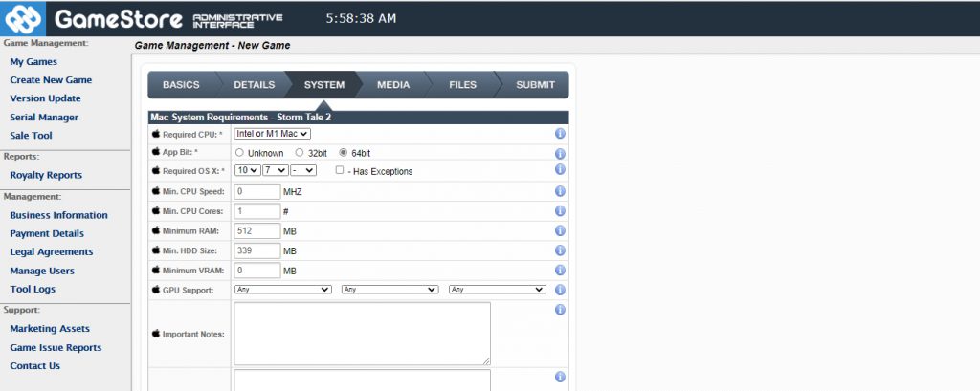Click inside the Important Notes text area

click(362, 334)
